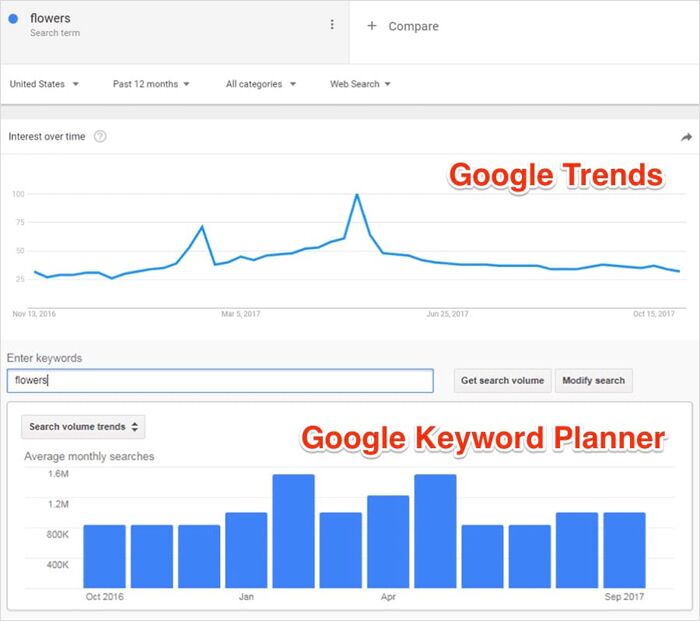Click the share arrow icon

[x=686, y=138]
